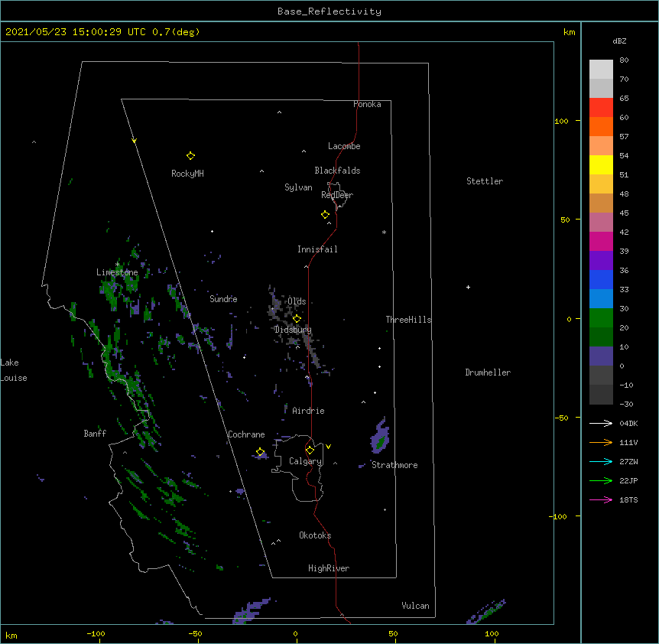Click the ThreeHills city label
Image resolution: width=659 pixels, height=644 pixels.
pos(408,320)
